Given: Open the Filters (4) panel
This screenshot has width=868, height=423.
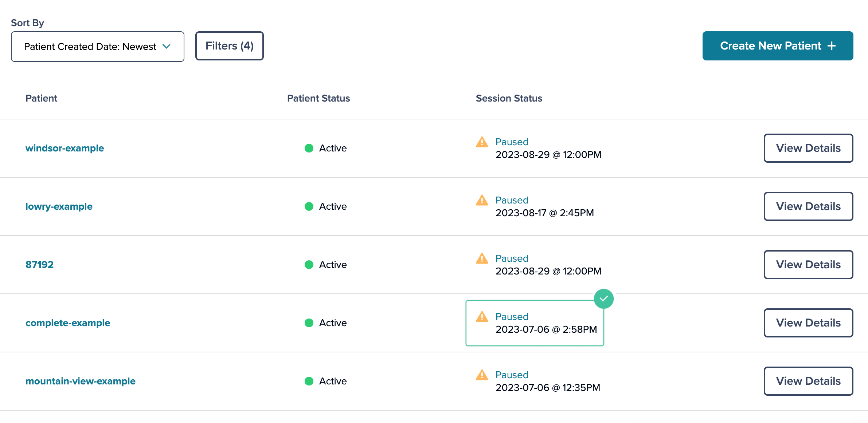Looking at the screenshot, I should point(230,46).
